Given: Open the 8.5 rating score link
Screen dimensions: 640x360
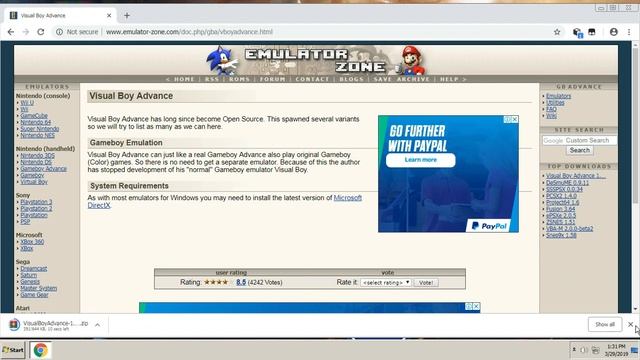Looking at the screenshot, I should (241, 282).
